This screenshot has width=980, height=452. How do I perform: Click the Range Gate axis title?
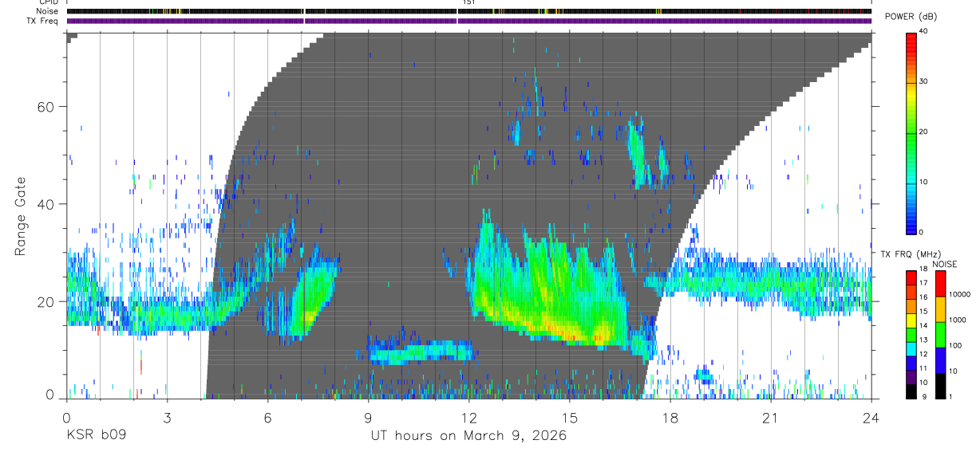pyautogui.click(x=20, y=215)
